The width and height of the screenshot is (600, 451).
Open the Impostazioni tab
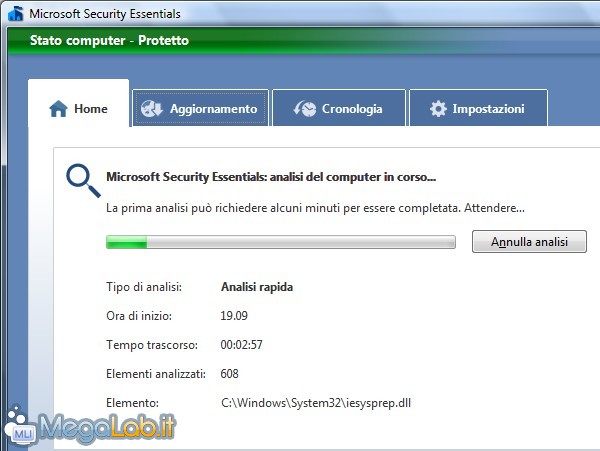coord(478,108)
